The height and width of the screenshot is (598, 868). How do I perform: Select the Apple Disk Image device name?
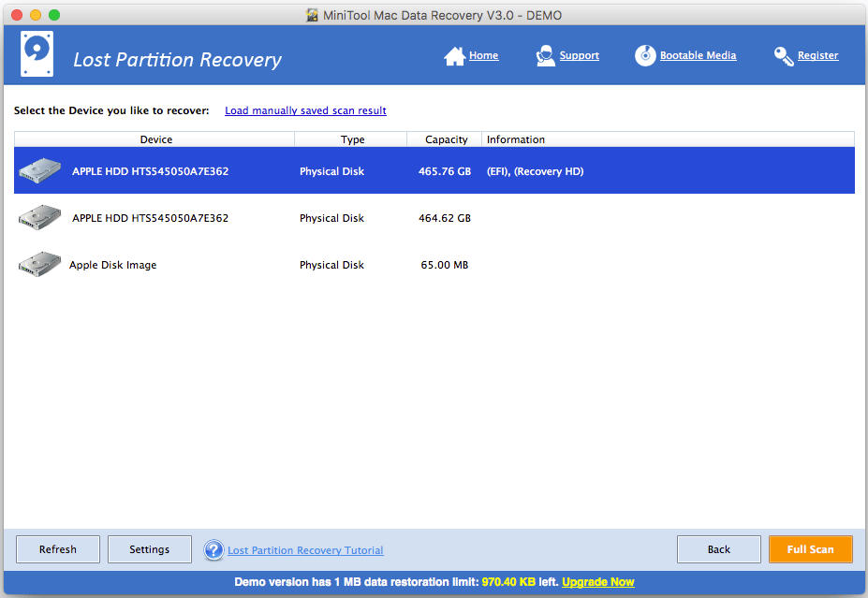(x=113, y=265)
